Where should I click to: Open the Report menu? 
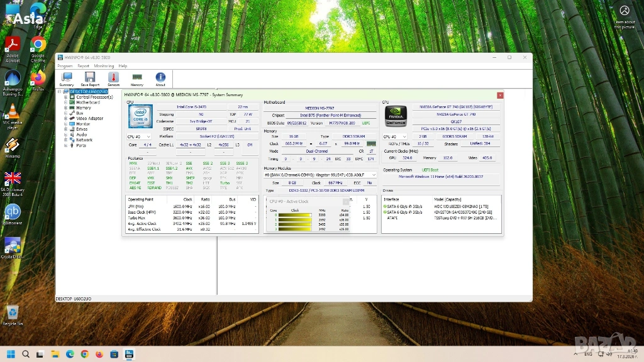click(83, 66)
